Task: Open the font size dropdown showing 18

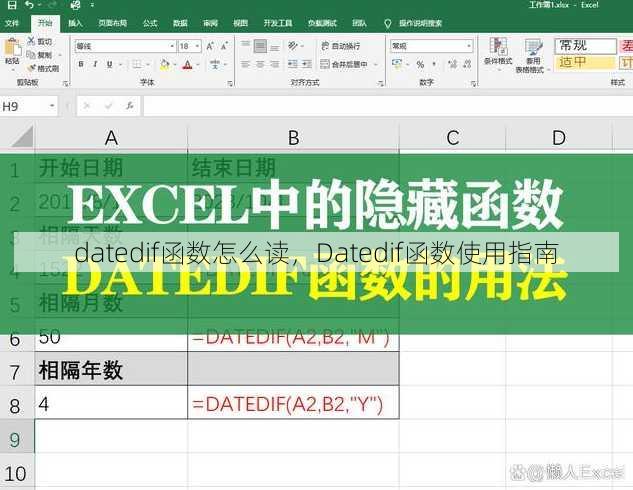Action: pos(197,46)
